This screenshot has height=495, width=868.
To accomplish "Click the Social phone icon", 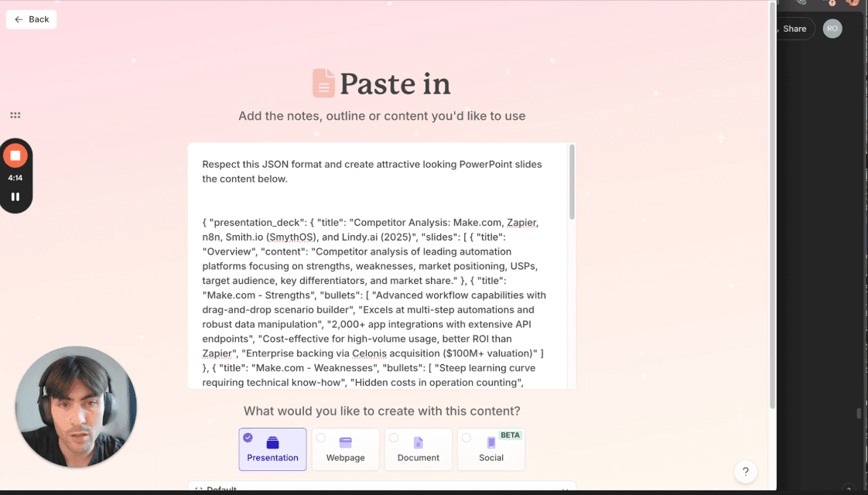I will click(491, 442).
